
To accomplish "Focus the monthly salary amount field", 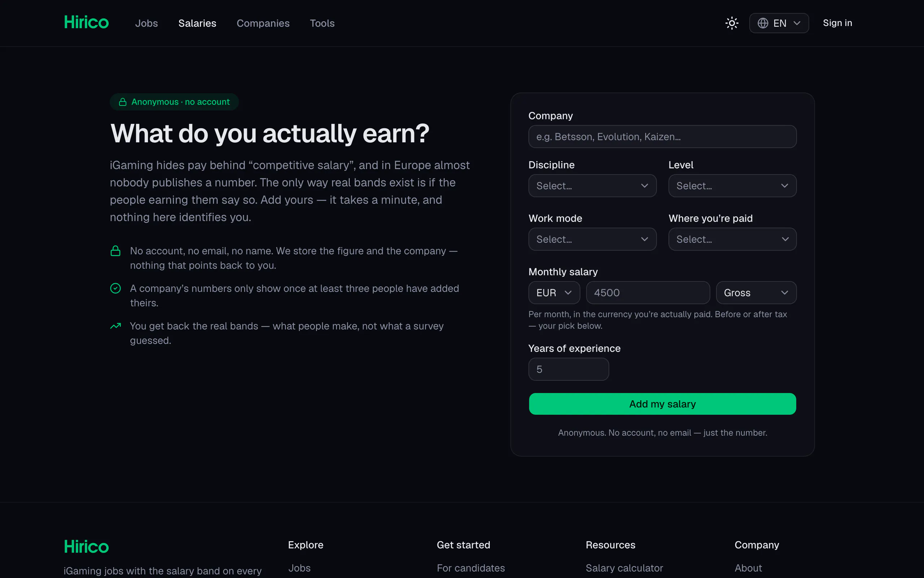I will [648, 293].
